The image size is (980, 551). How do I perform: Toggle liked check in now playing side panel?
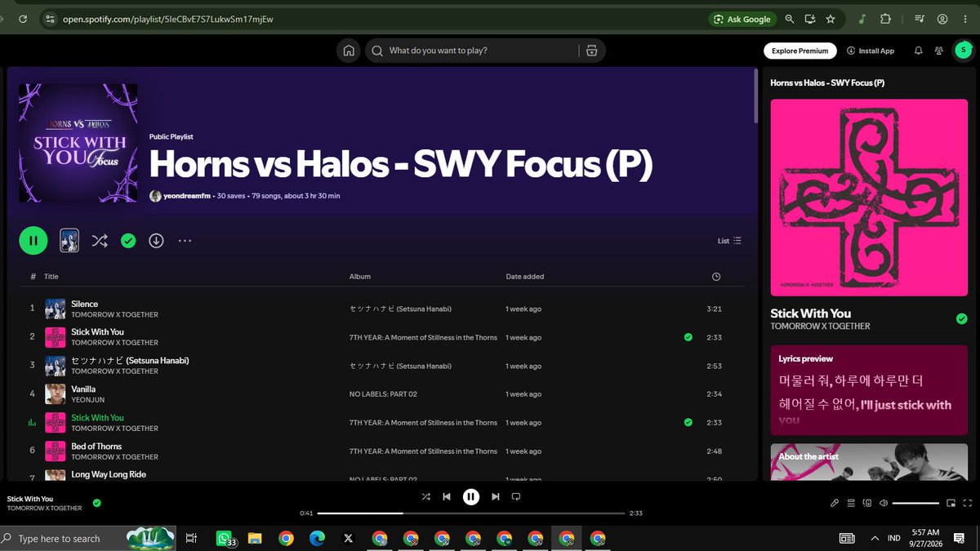[x=962, y=319]
